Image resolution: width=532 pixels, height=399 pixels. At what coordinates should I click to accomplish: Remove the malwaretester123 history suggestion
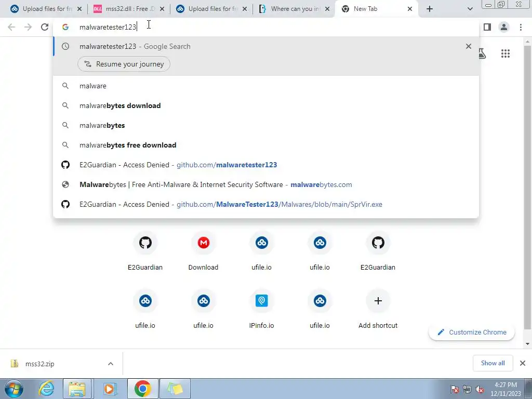[469, 46]
